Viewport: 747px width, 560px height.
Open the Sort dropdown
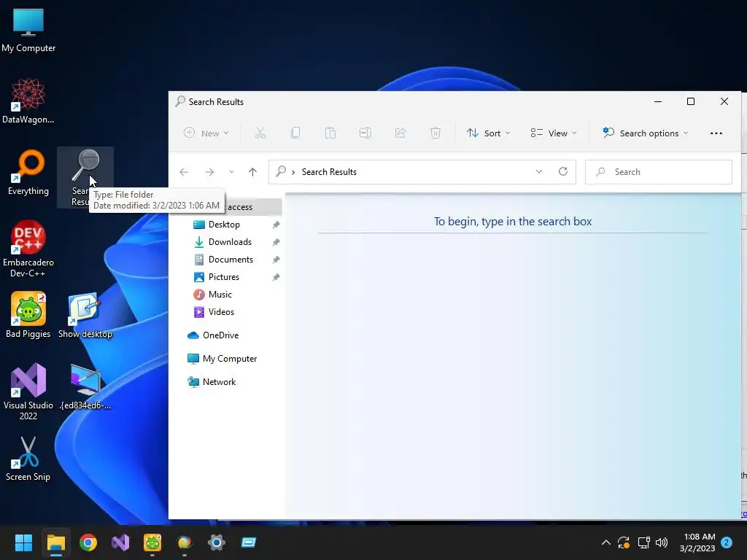pyautogui.click(x=488, y=133)
